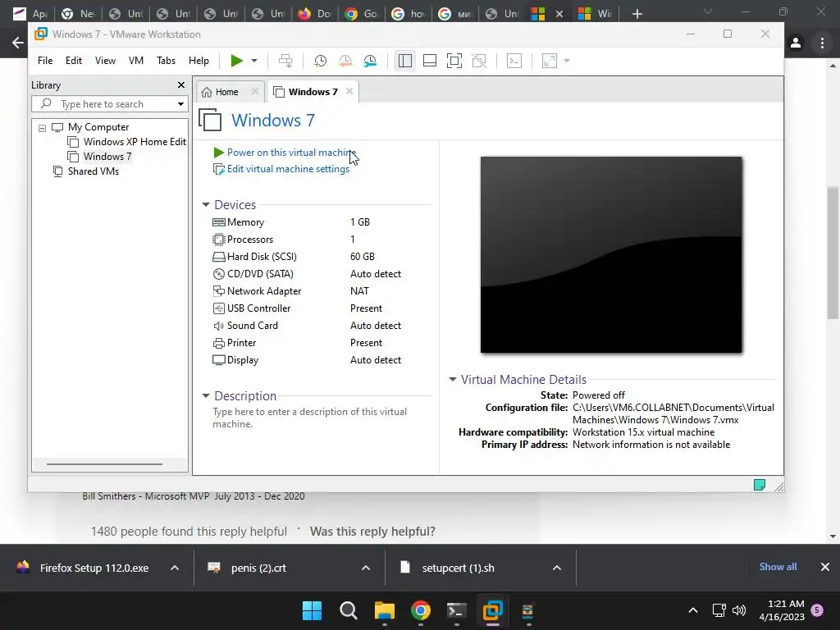Open the File menu
Screen dimensions: 840x630
pyautogui.click(x=45, y=61)
